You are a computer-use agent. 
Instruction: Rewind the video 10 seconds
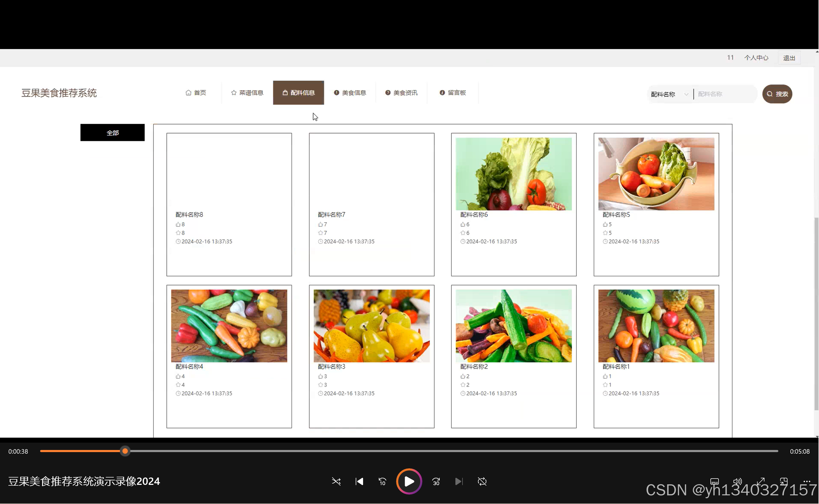pyautogui.click(x=382, y=481)
